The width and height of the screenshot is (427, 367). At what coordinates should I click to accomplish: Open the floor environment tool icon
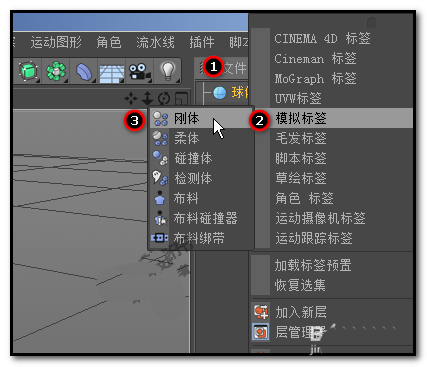[112, 73]
